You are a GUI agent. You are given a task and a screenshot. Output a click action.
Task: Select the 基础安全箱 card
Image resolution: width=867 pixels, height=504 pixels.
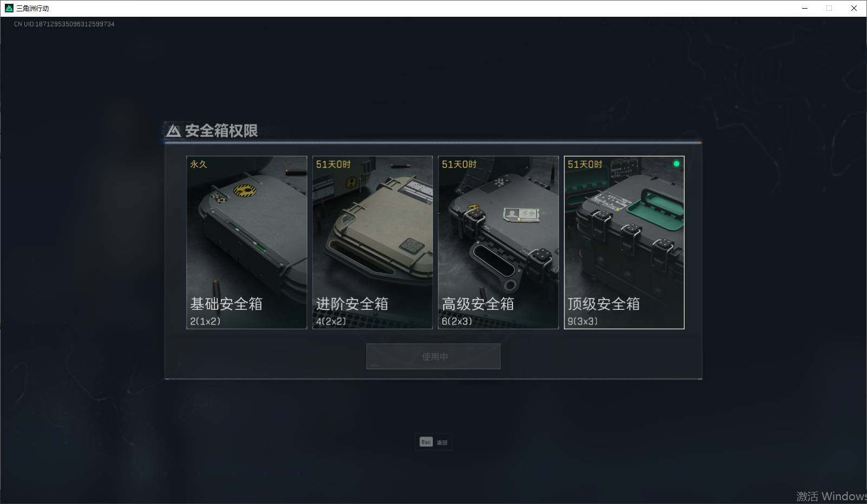(247, 242)
